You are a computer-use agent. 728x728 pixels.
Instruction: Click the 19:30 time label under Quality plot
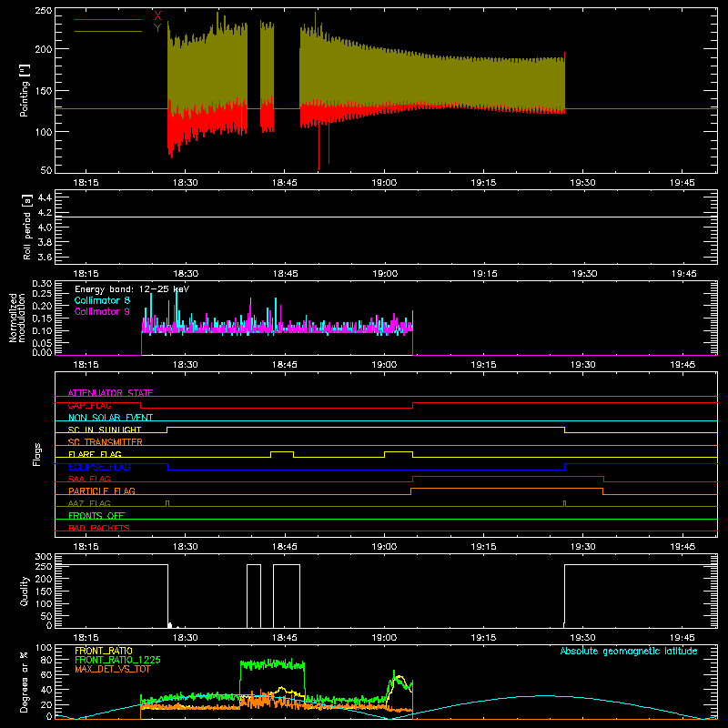583,638
